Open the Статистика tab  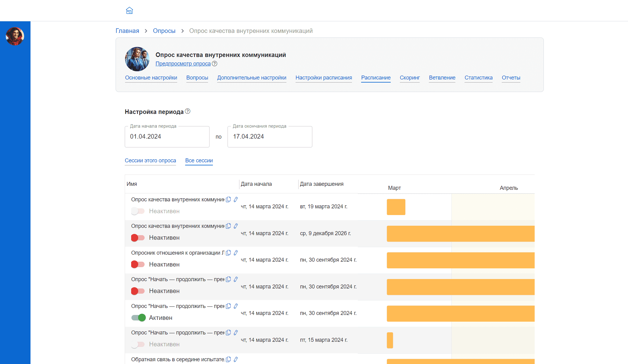click(478, 78)
